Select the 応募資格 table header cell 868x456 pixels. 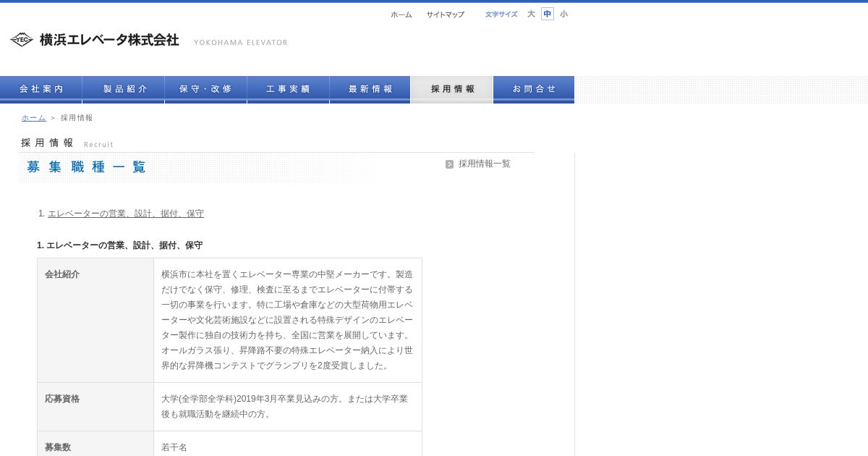pyautogui.click(x=95, y=407)
